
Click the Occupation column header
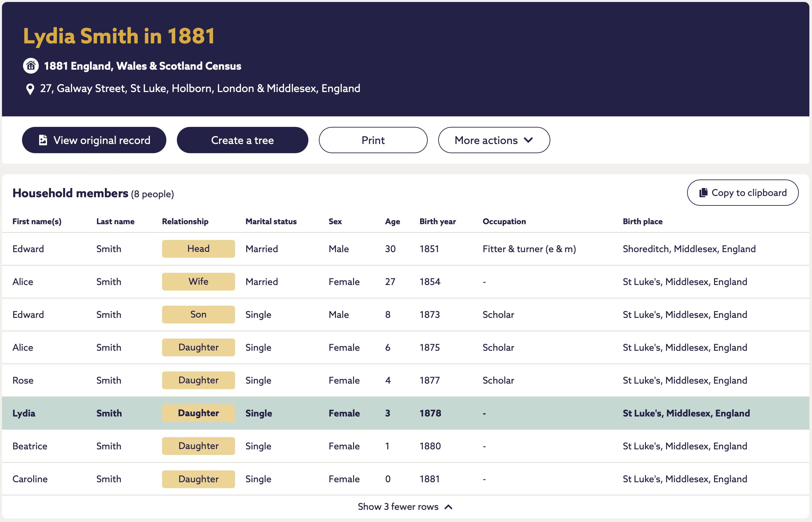[504, 222]
